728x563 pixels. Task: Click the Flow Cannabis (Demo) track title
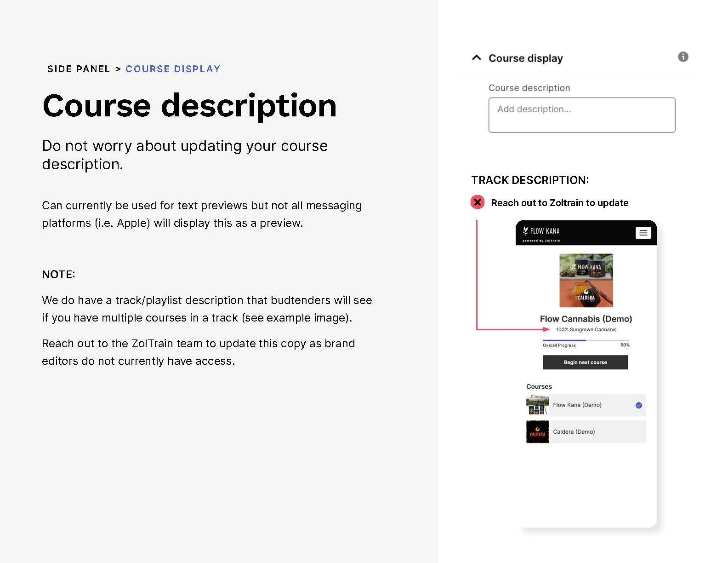(586, 319)
